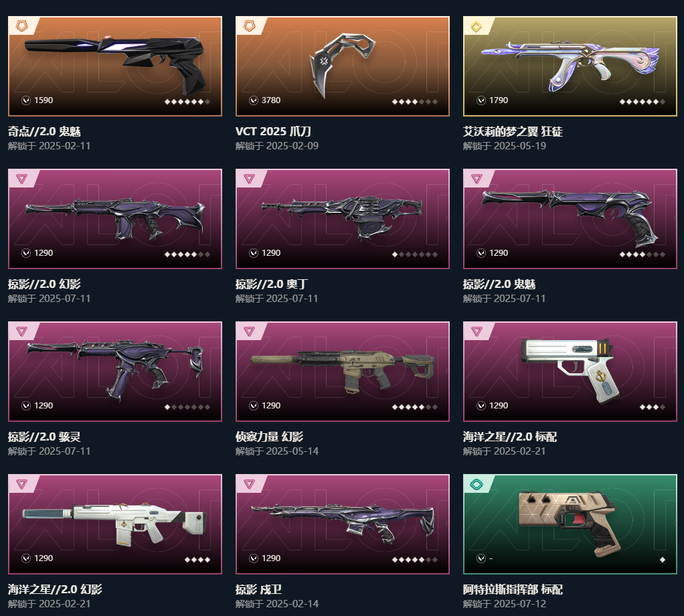Open the 海洋之星//2.0 幻影 rifle card
This screenshot has height=616, width=684.
pos(114,524)
